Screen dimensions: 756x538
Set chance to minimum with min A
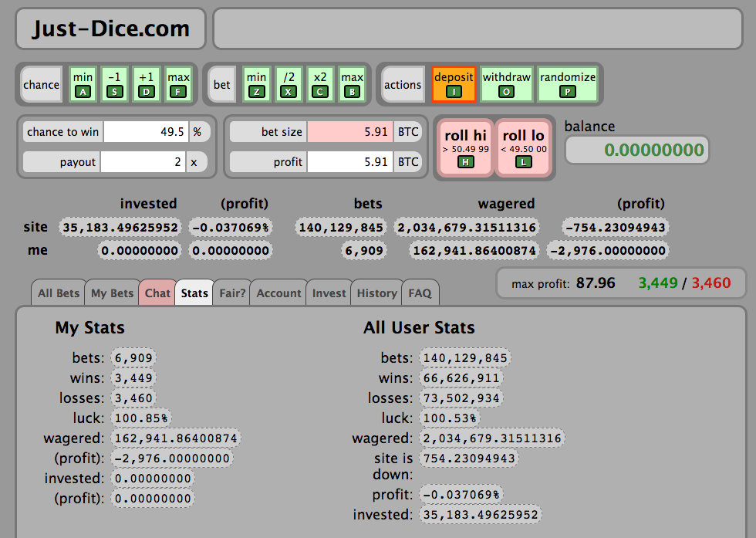[x=83, y=84]
